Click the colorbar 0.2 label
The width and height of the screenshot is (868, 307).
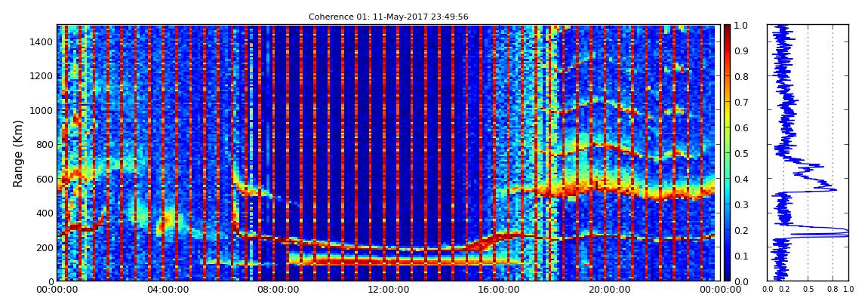(x=743, y=230)
